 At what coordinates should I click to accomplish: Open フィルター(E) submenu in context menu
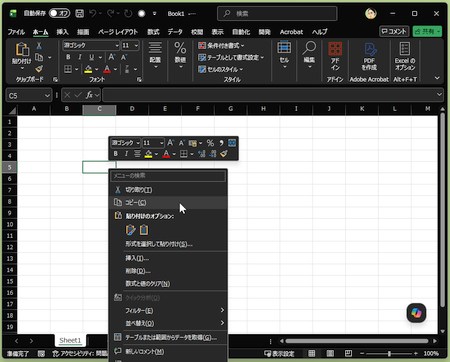coord(169,310)
